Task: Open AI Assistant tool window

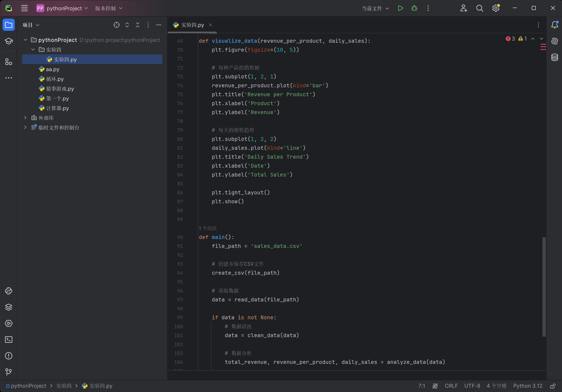Action: tap(554, 41)
